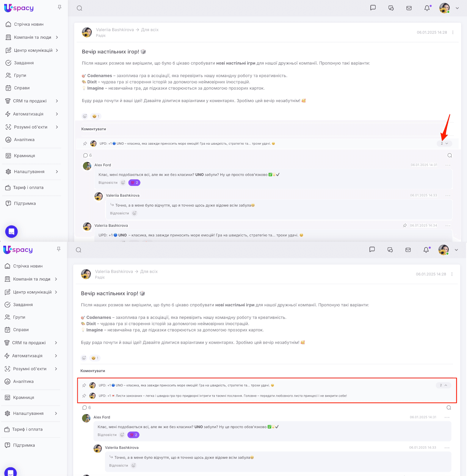Open the blue round support chat widget in upper screenshot
This screenshot has height=476, width=467.
coord(12,231)
